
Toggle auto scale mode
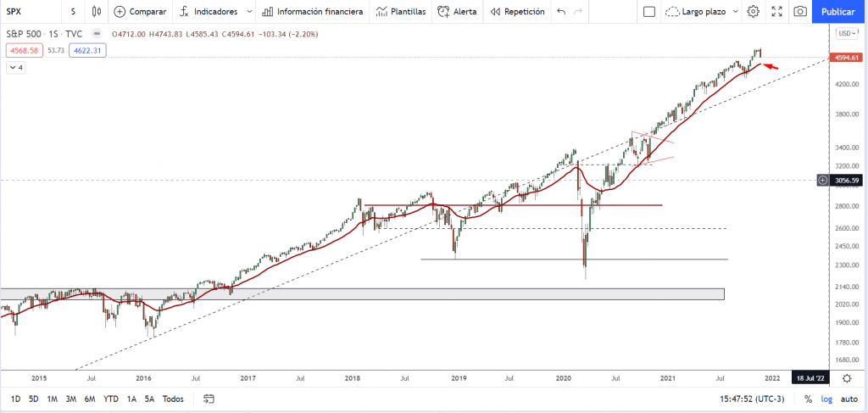[x=849, y=399]
